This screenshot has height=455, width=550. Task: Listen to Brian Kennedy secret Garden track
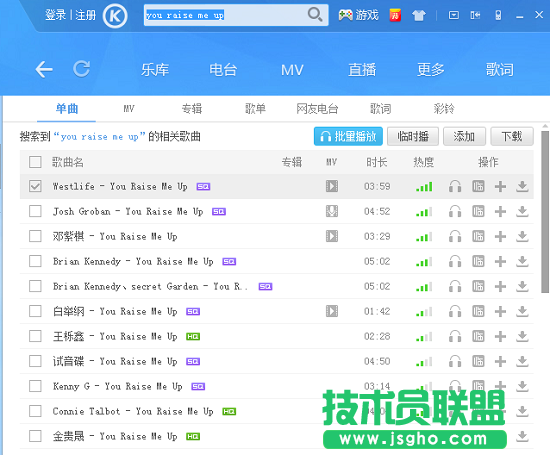pyautogui.click(x=455, y=286)
